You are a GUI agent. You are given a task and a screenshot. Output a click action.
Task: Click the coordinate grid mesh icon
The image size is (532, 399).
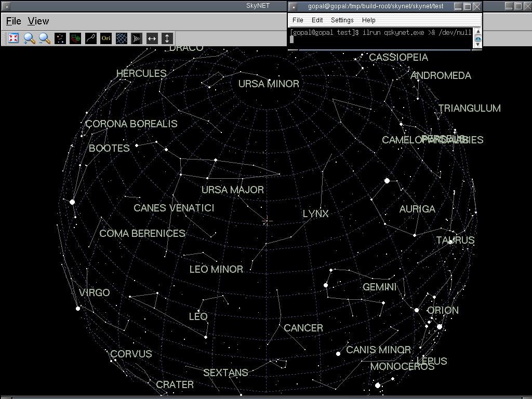point(122,38)
